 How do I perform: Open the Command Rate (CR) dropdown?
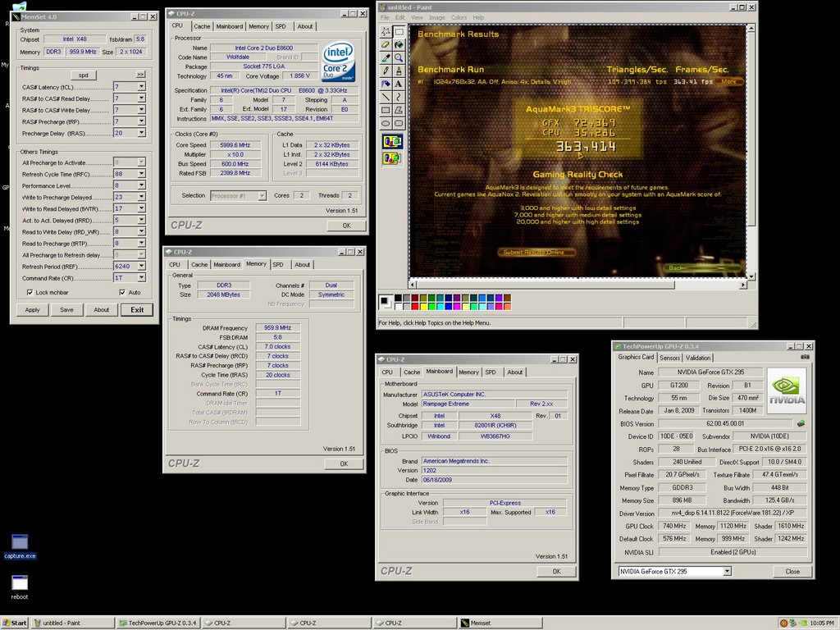[x=141, y=277]
